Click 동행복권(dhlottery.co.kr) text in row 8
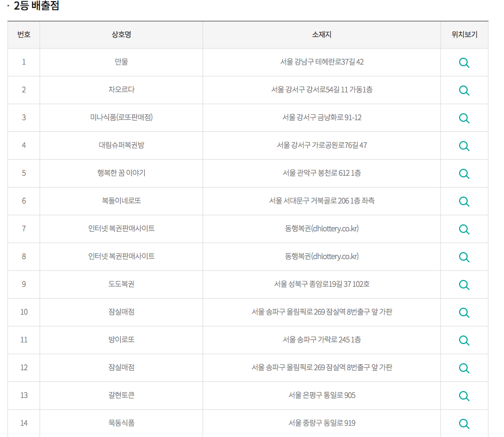This screenshot has height=437, width=504. (x=322, y=256)
